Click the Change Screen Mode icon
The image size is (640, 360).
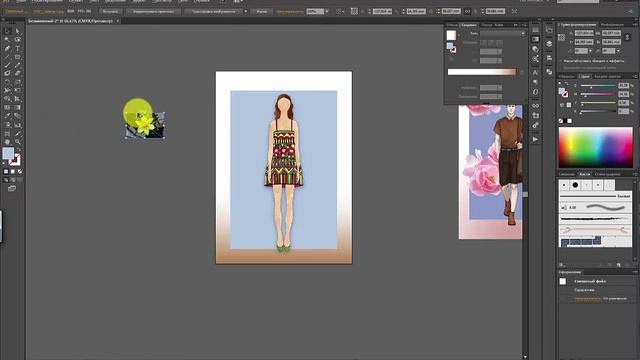[x=12, y=188]
